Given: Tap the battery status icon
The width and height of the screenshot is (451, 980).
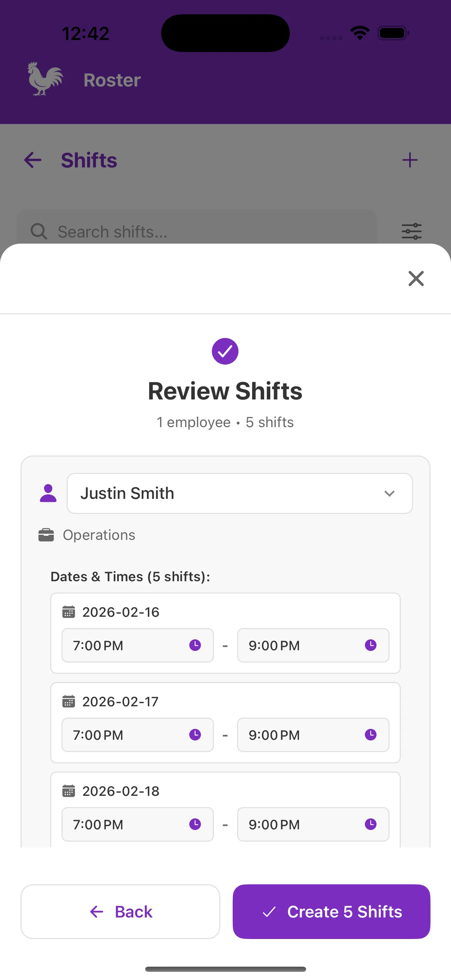Looking at the screenshot, I should [x=393, y=33].
